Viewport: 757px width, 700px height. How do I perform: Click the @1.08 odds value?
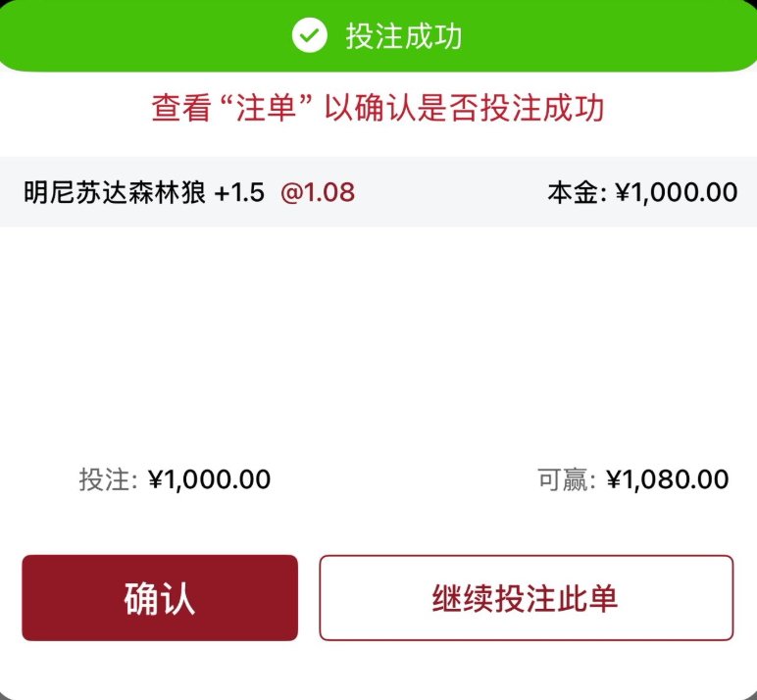(x=318, y=192)
